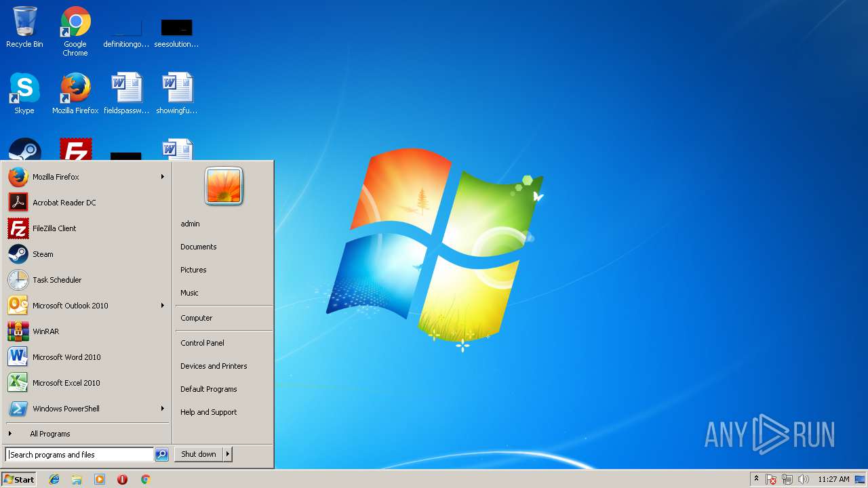Click the Windows PowerShell icon
This screenshot has width=868, height=488.
18,409
